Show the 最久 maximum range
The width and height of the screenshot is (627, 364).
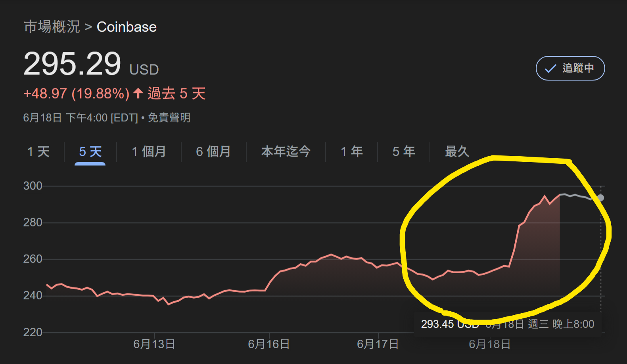[x=457, y=151]
